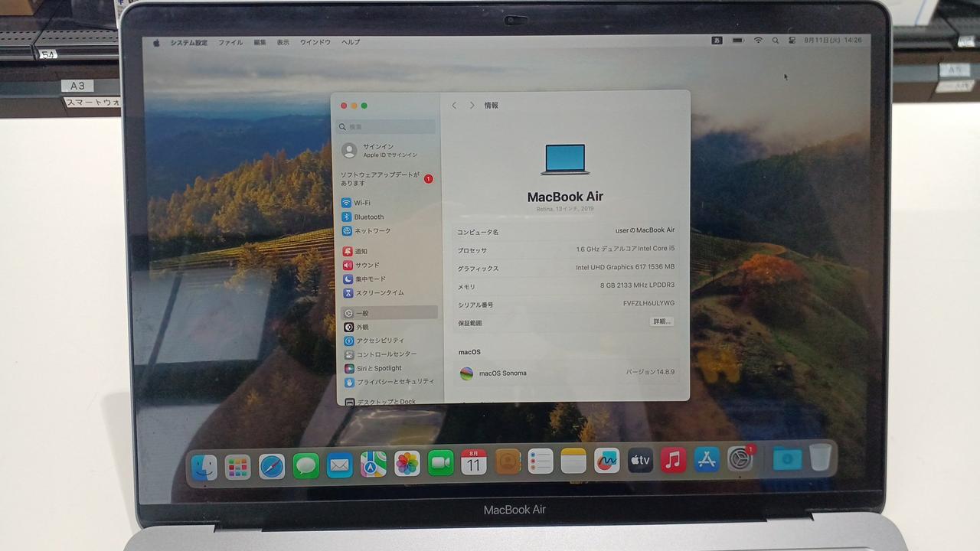Open the software update available notice
Viewport: 980px width, 551px height.
click(x=387, y=179)
